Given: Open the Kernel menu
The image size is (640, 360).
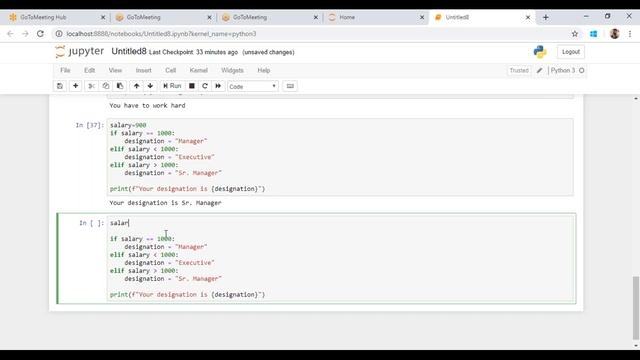Looking at the screenshot, I should click(x=198, y=70).
